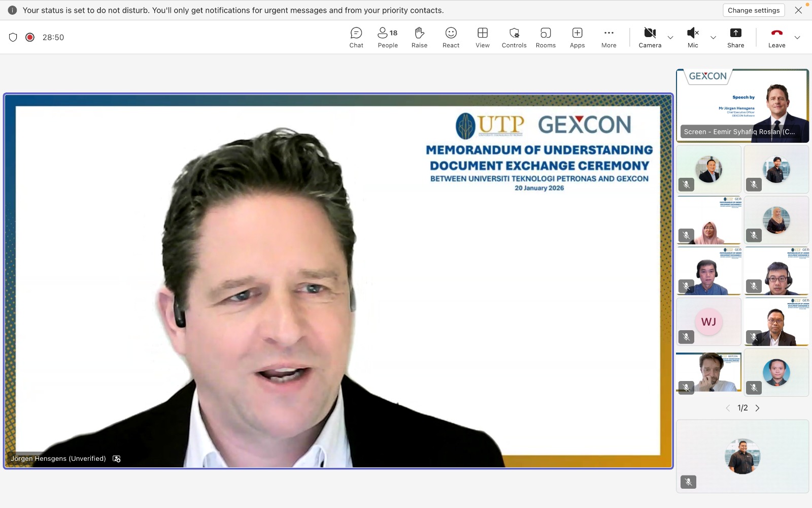Image resolution: width=812 pixels, height=508 pixels.
Task: Open the Apps panel
Action: (x=577, y=38)
